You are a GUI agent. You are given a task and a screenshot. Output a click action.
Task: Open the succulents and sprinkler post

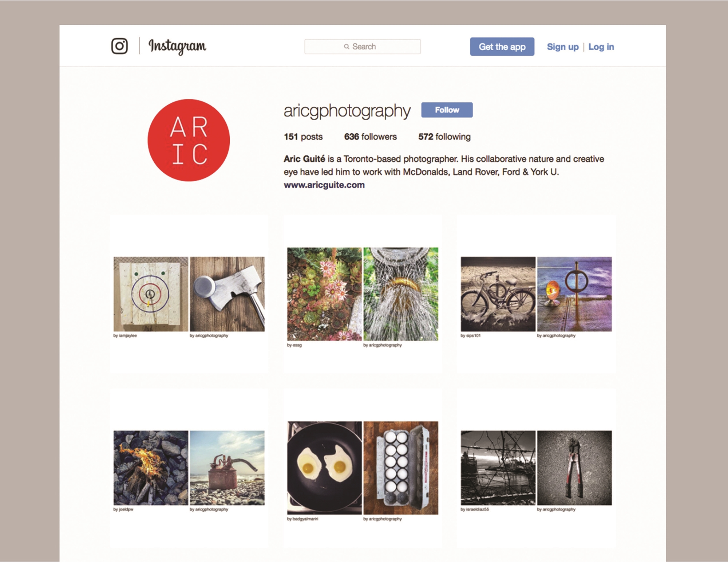pyautogui.click(x=363, y=294)
